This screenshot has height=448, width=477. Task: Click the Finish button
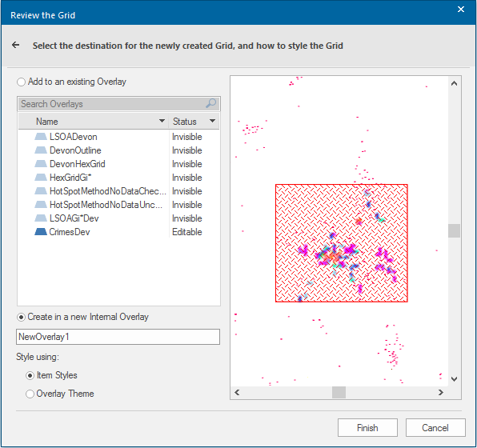coord(367,428)
